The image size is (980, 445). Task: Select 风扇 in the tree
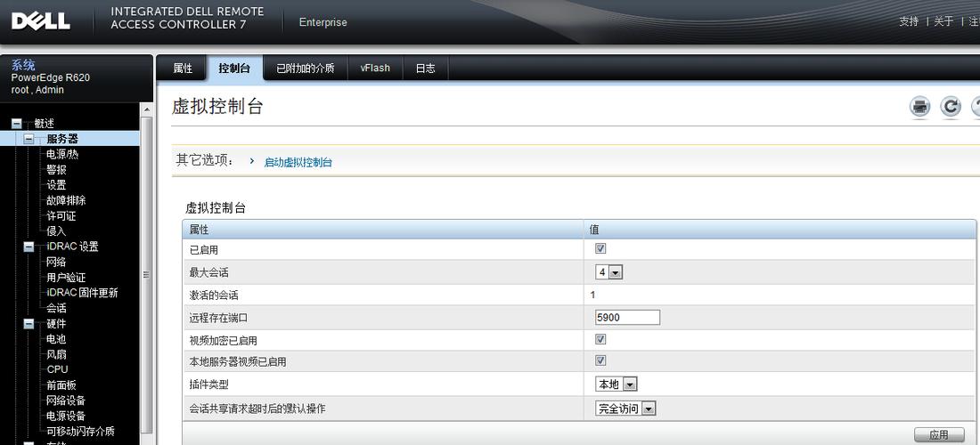pyautogui.click(x=56, y=354)
